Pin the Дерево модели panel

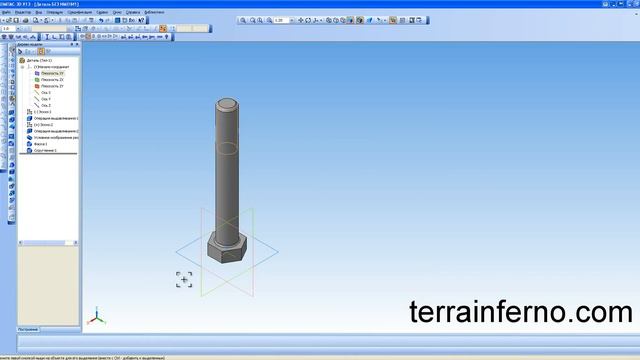(x=72, y=44)
